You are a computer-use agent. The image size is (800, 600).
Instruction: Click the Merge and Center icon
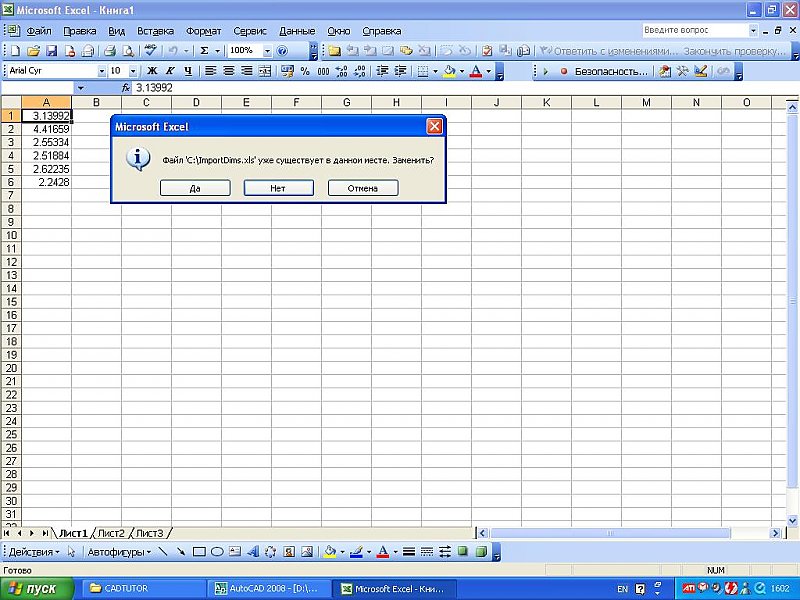pyautogui.click(x=265, y=71)
